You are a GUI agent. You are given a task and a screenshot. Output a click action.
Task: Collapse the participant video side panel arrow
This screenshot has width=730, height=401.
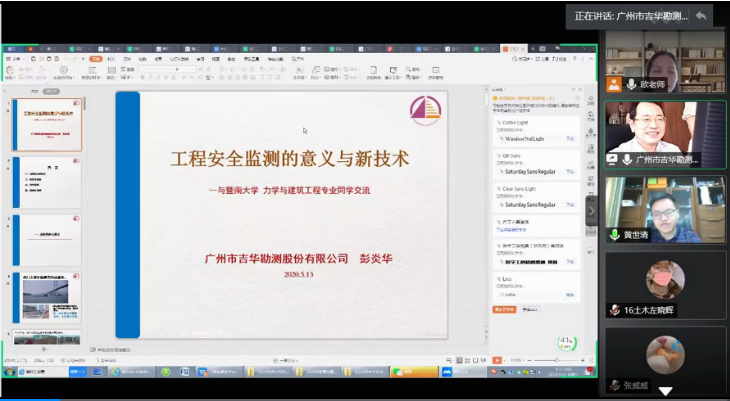591,211
